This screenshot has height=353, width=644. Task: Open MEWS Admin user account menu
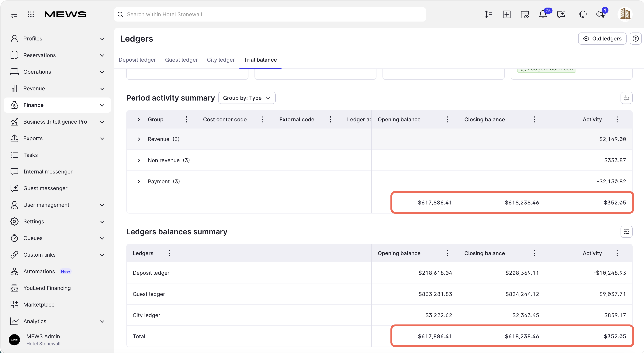click(x=57, y=340)
